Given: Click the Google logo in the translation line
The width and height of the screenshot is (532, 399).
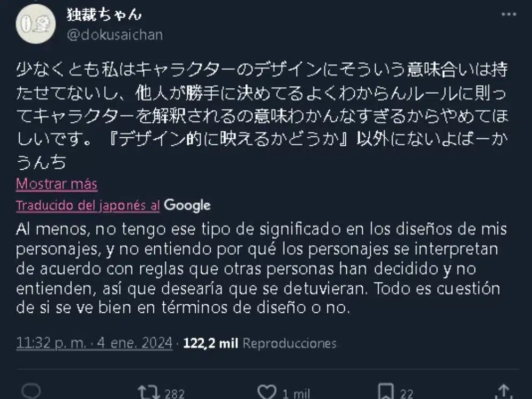Looking at the screenshot, I should [187, 205].
